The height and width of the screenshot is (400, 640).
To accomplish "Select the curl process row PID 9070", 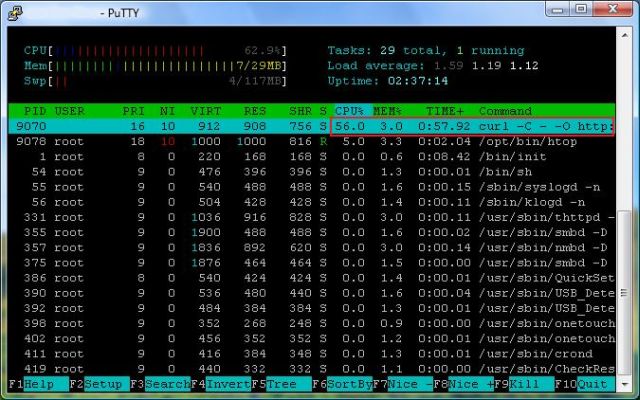I will coord(311,126).
